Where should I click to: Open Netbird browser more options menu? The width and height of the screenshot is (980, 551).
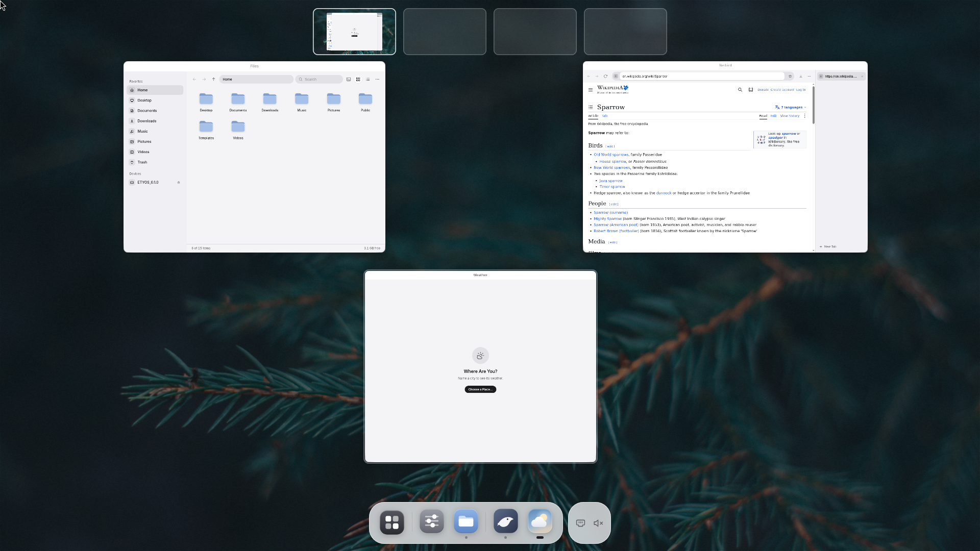point(809,76)
